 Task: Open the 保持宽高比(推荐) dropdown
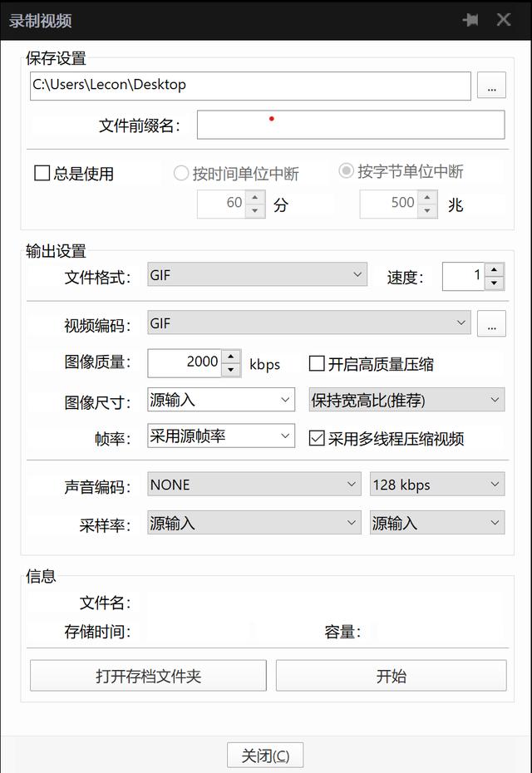[406, 399]
